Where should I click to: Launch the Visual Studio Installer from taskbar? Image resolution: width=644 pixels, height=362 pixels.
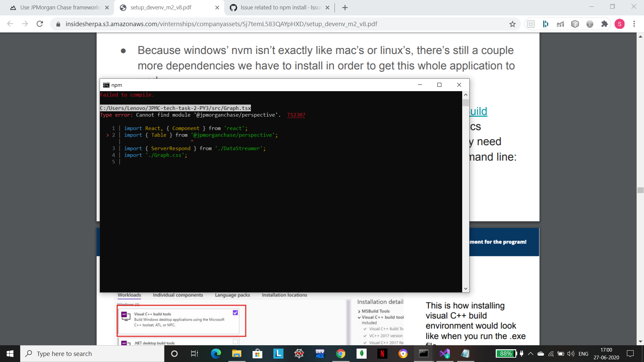(444, 353)
